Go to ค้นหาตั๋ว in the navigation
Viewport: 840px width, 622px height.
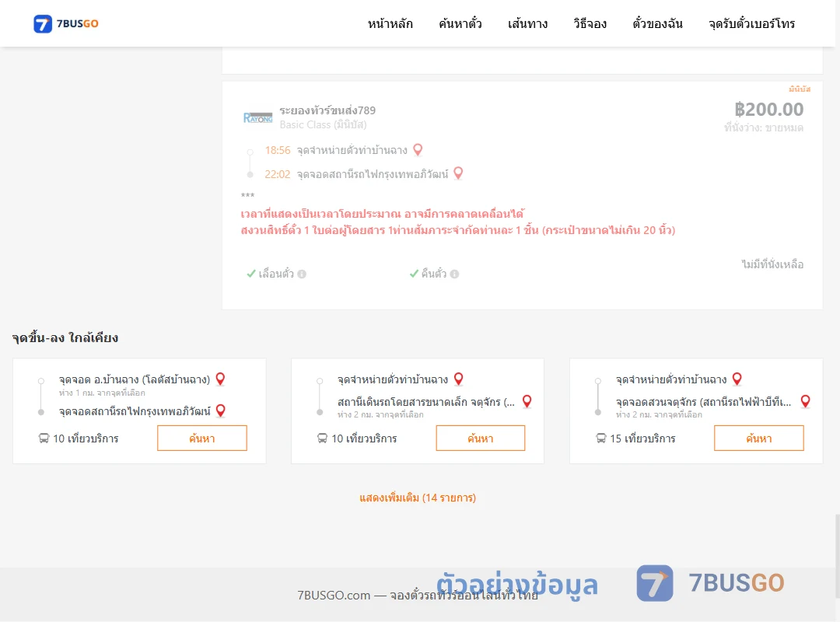coord(460,23)
